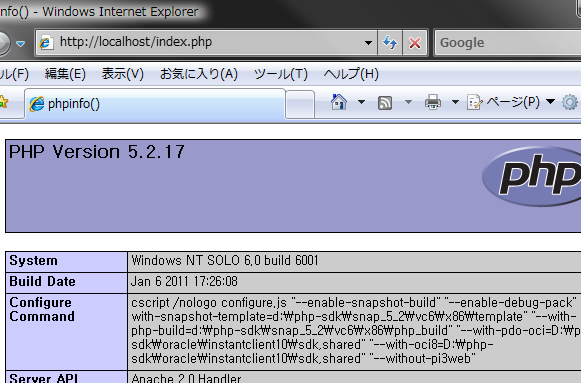Click the System row label
Image resolution: width=581 pixels, height=383 pixels.
pyautogui.click(x=33, y=261)
